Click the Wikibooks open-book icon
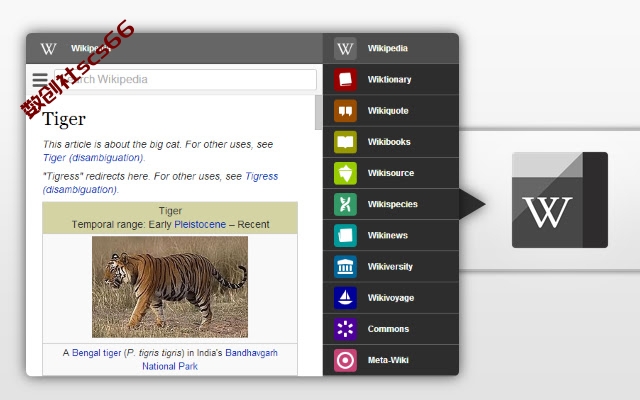Screen dimensions: 640x400 [345, 142]
